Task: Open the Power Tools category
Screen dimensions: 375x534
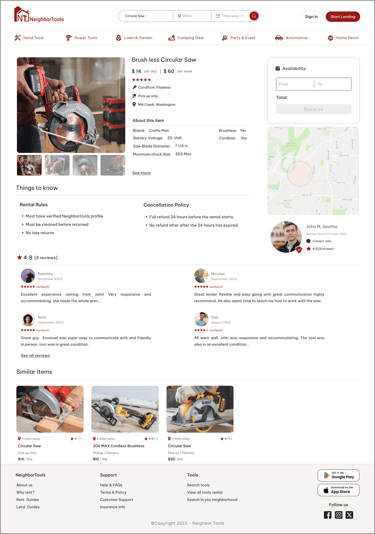Action: (81, 38)
